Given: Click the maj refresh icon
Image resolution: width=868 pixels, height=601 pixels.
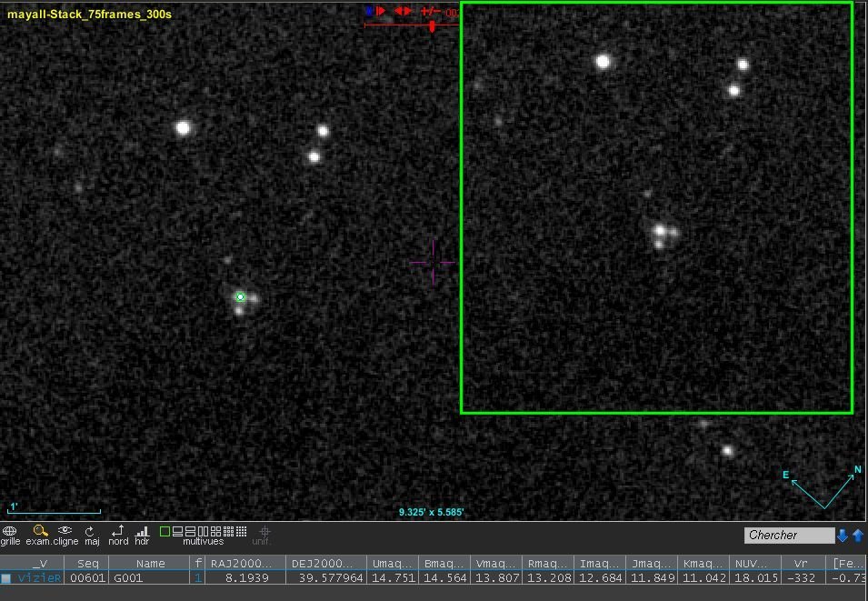Looking at the screenshot, I should [x=90, y=532].
